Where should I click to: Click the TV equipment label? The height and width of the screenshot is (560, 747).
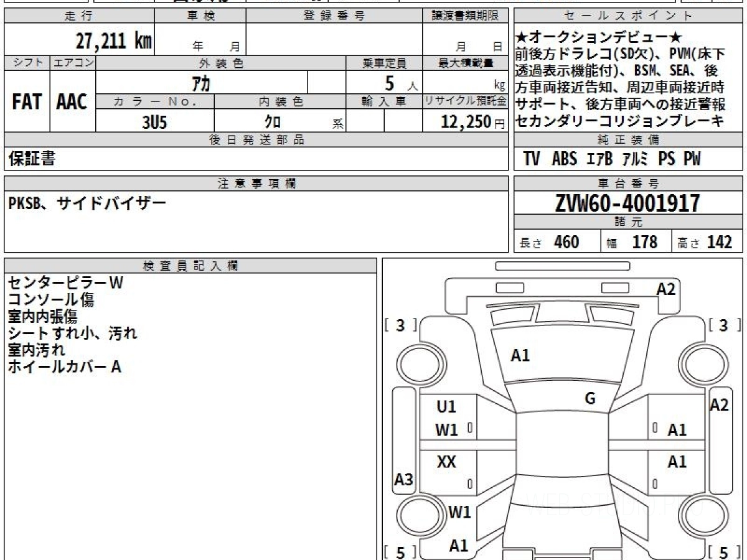532,159
